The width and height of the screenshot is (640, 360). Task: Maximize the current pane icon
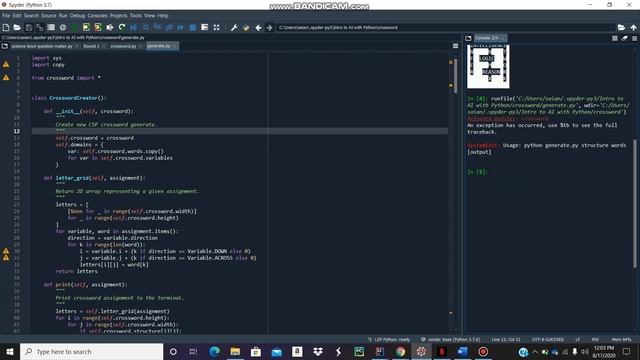[x=204, y=27]
